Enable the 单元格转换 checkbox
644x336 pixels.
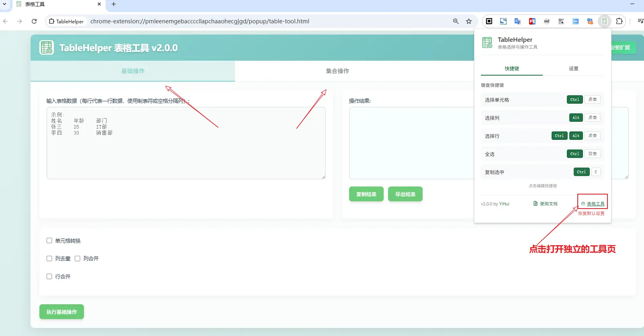[49, 241]
